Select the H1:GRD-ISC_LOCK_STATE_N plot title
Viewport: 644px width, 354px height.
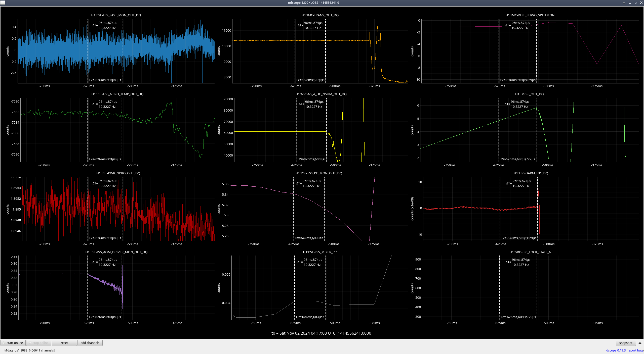(x=530, y=252)
